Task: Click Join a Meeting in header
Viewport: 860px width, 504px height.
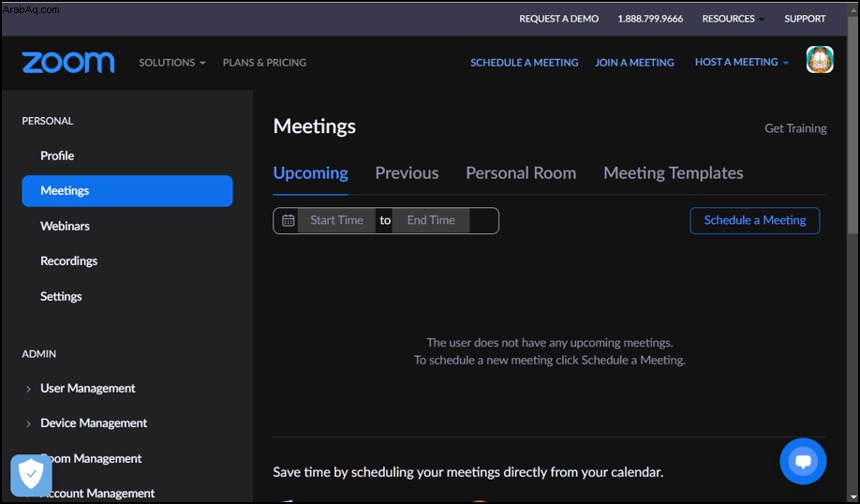Action: [634, 63]
